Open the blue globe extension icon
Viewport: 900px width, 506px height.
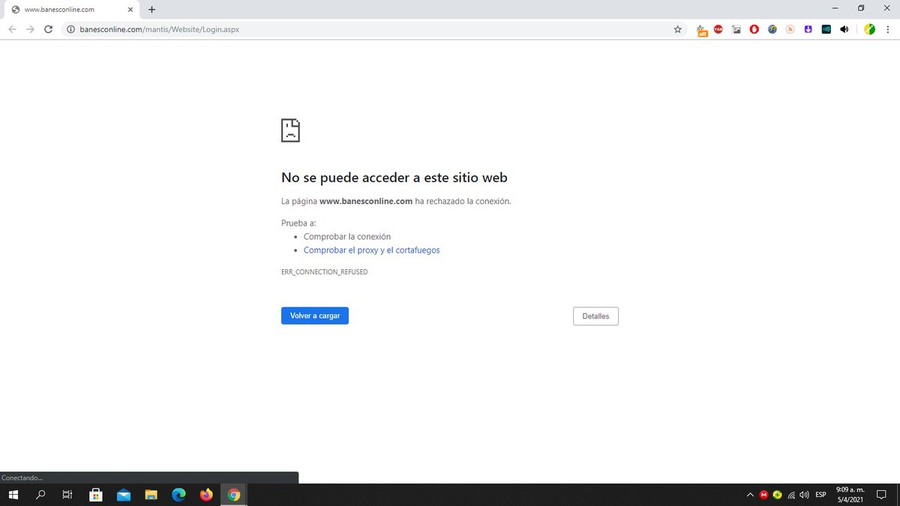coord(772,29)
